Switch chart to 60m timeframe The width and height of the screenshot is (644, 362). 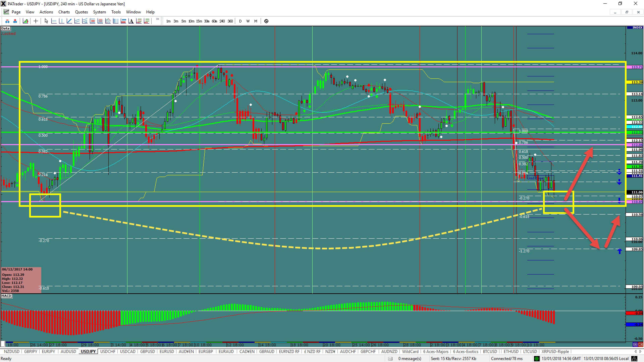[x=214, y=21]
